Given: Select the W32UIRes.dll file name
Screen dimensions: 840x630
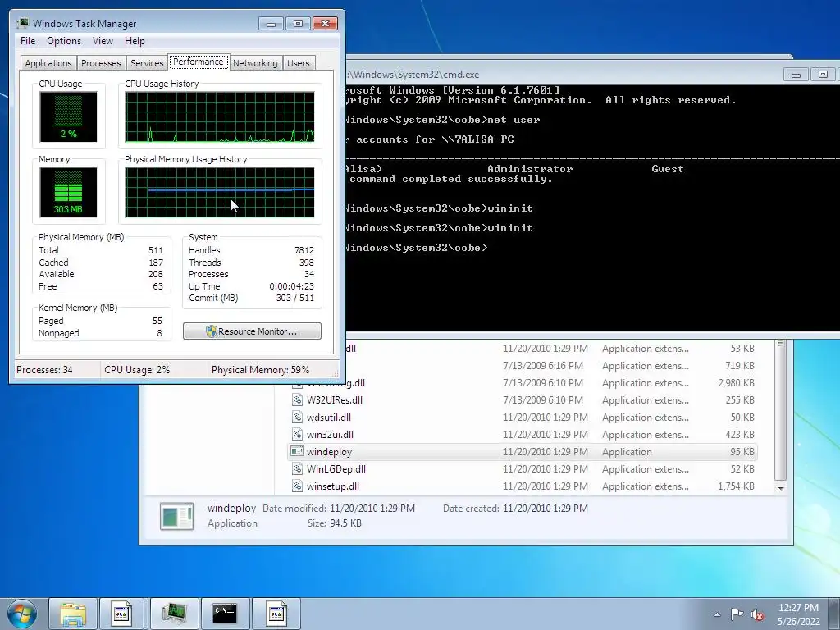Looking at the screenshot, I should pyautogui.click(x=335, y=399).
